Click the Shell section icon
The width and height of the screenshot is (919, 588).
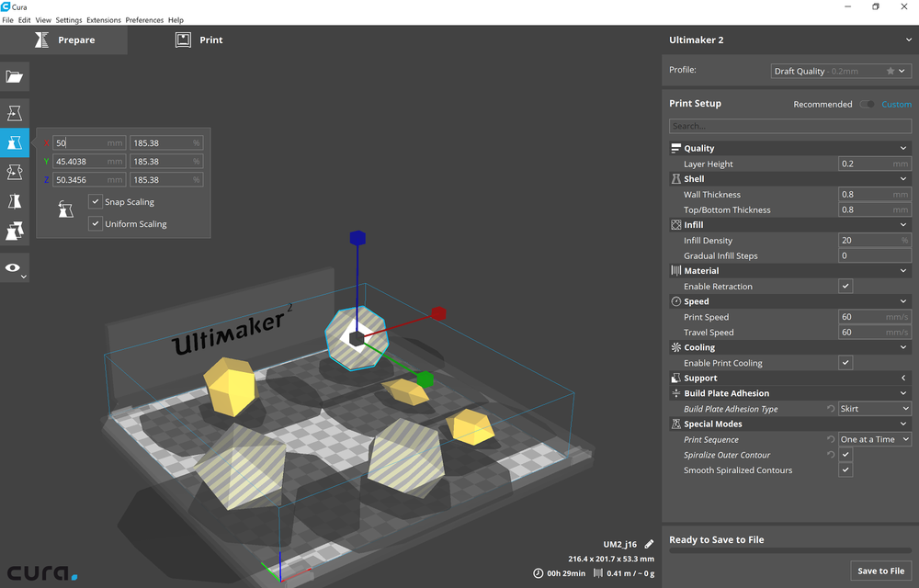(x=675, y=178)
